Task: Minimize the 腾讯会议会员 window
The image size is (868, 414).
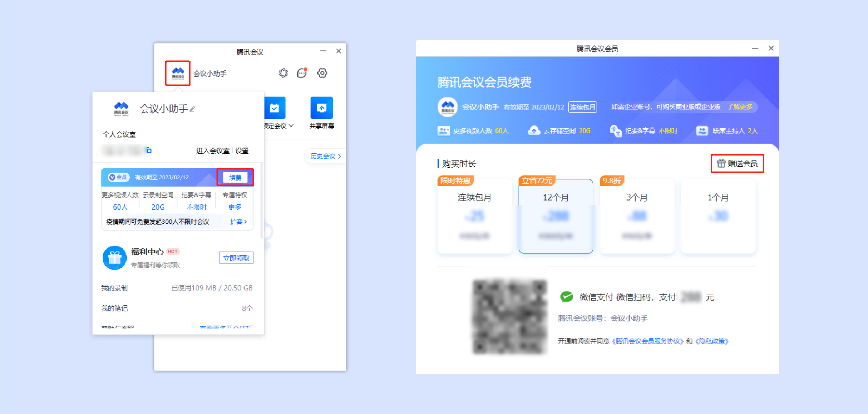Action: (x=755, y=48)
